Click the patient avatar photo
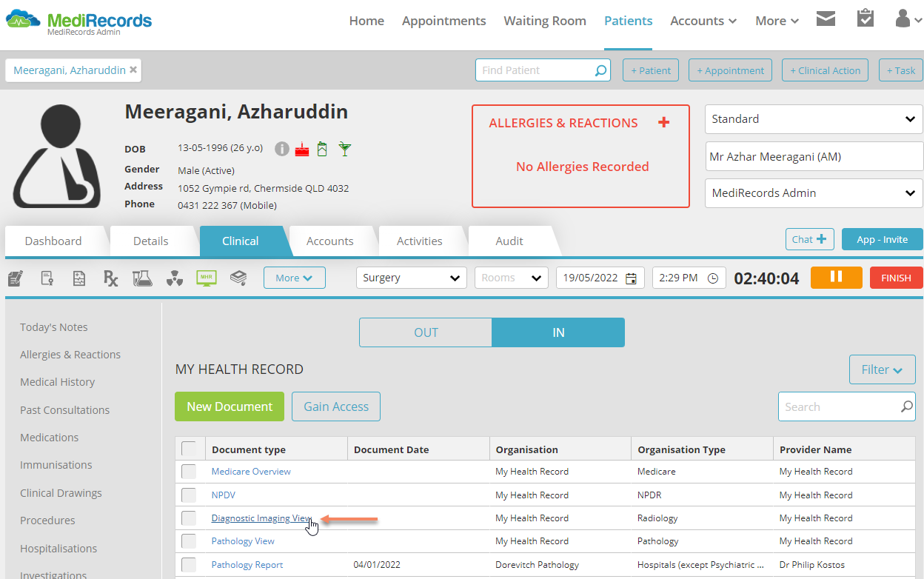 pos(57,156)
